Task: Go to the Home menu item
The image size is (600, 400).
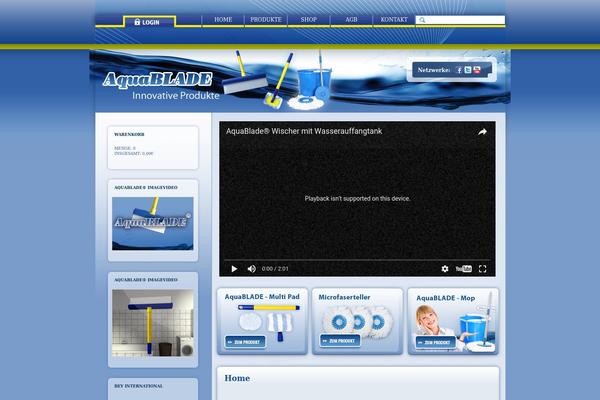Action: coord(223,20)
